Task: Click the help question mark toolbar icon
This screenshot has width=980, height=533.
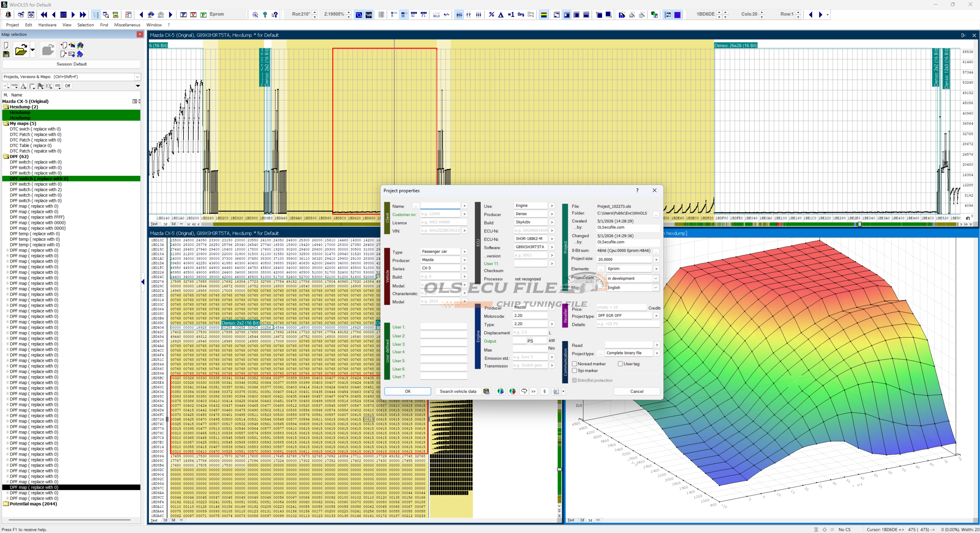Action: tap(265, 15)
